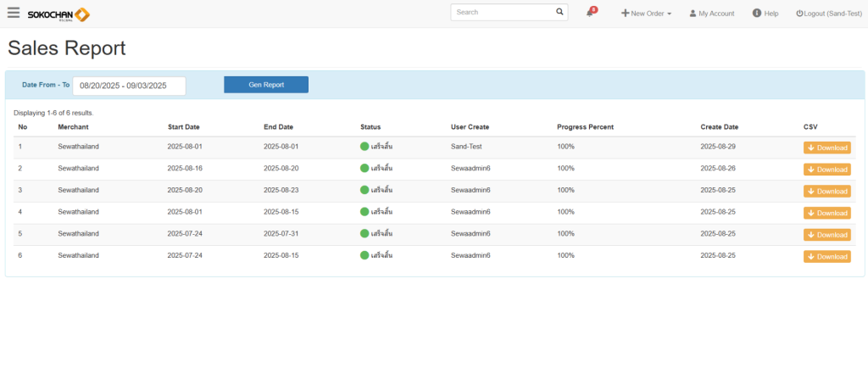Open the notifications bell
The image size is (868, 390).
pos(591,13)
